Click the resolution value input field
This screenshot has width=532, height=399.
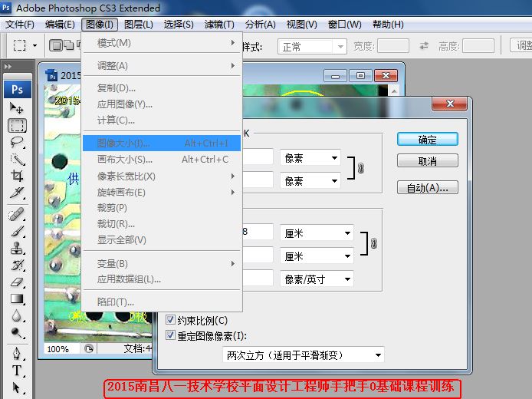coord(258,279)
